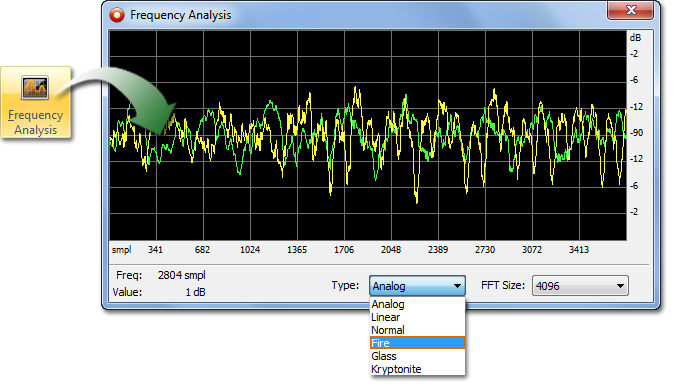The image size is (678, 386).
Task: Choose Linear from the Type list
Action: pyautogui.click(x=417, y=317)
